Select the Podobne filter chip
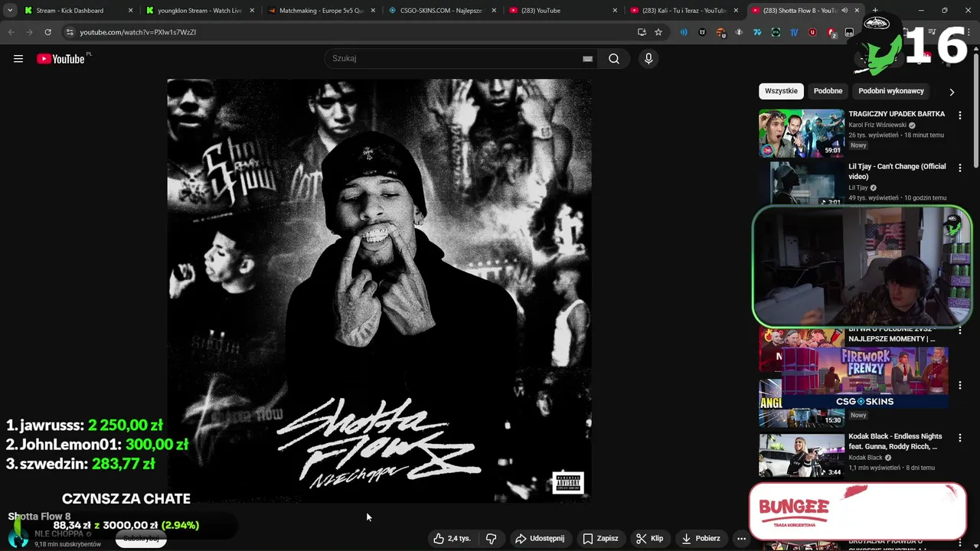The height and width of the screenshot is (551, 980). [828, 91]
